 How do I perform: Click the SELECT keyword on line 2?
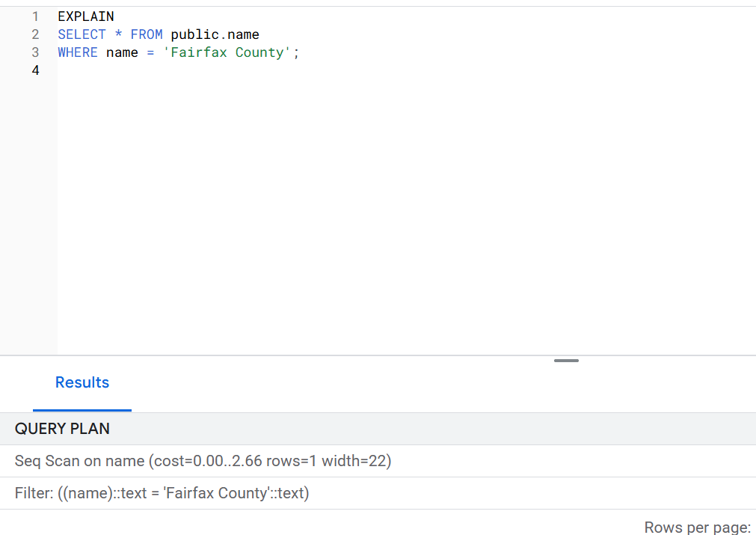tap(82, 34)
